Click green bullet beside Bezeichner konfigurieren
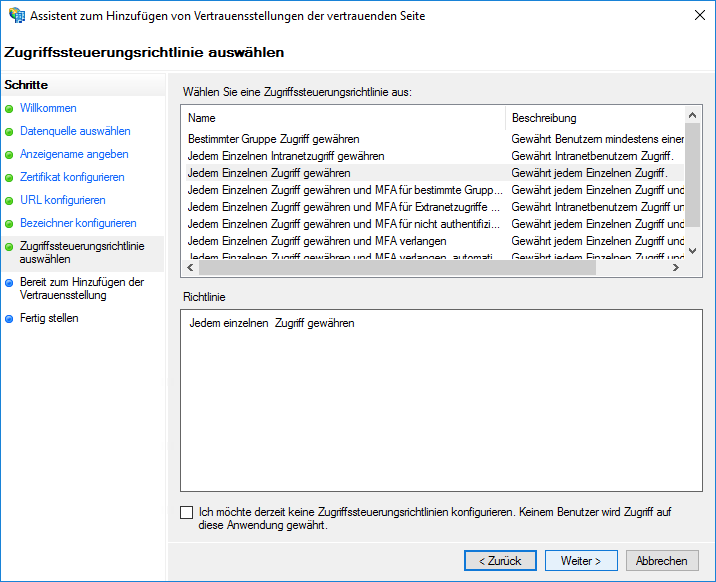 pos(9,224)
